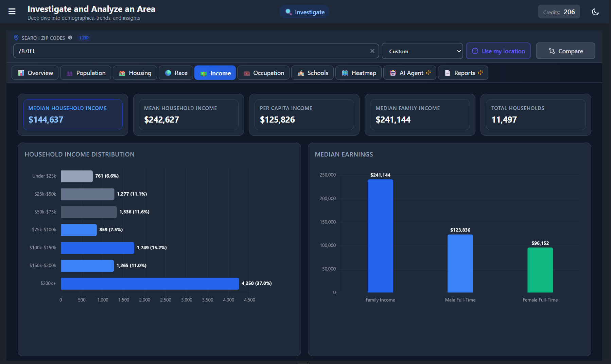Click the info icon beside SEARCH ZIP CODES
Image resolution: width=611 pixels, height=364 pixels.
click(x=70, y=38)
